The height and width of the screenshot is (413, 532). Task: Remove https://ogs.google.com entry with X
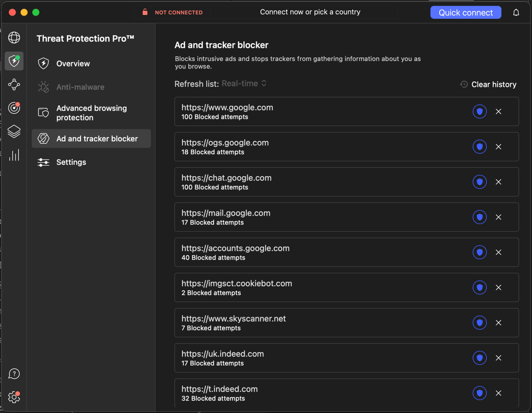pos(498,146)
